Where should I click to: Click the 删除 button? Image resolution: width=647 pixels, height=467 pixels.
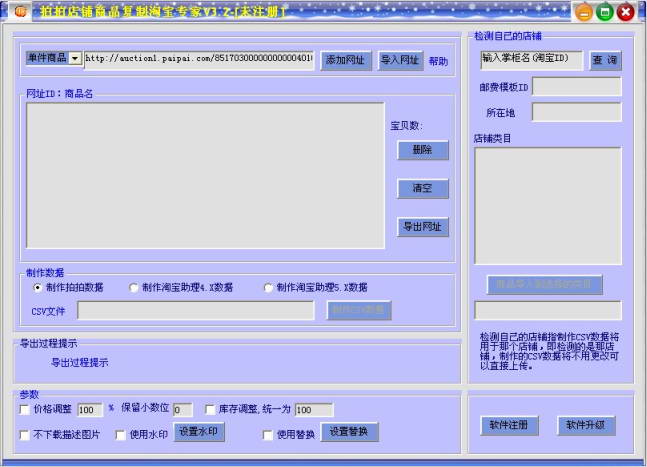point(423,150)
